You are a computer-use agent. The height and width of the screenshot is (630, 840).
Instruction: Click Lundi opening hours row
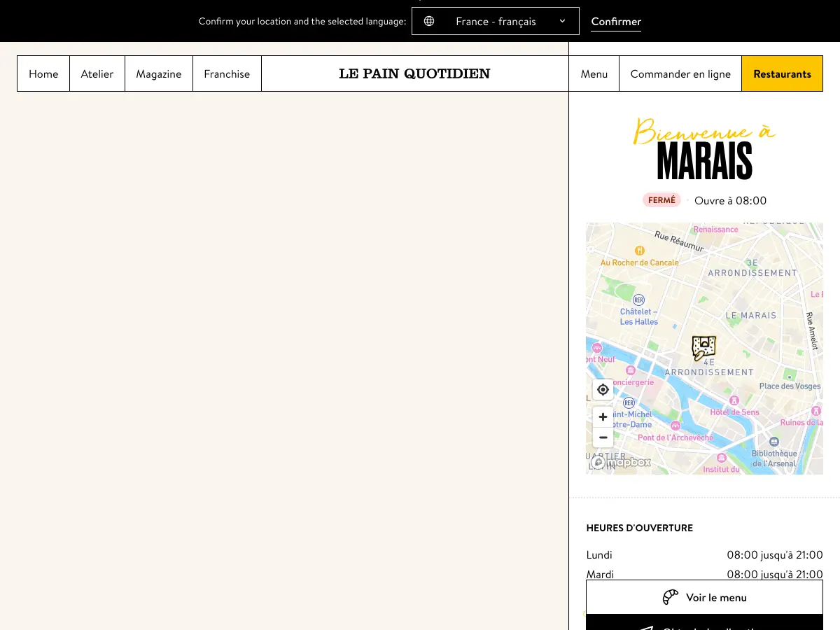tap(704, 555)
